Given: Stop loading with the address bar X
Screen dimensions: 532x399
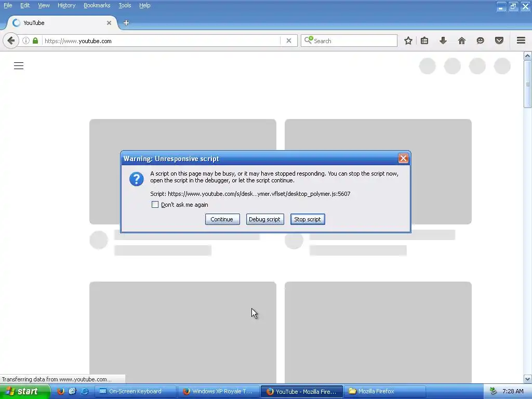Looking at the screenshot, I should coord(289,41).
